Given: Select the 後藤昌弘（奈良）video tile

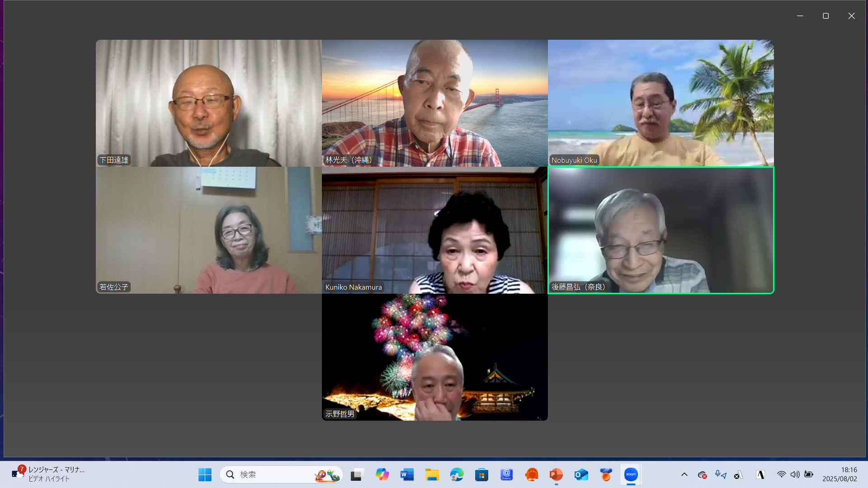Looking at the screenshot, I should click(x=661, y=230).
